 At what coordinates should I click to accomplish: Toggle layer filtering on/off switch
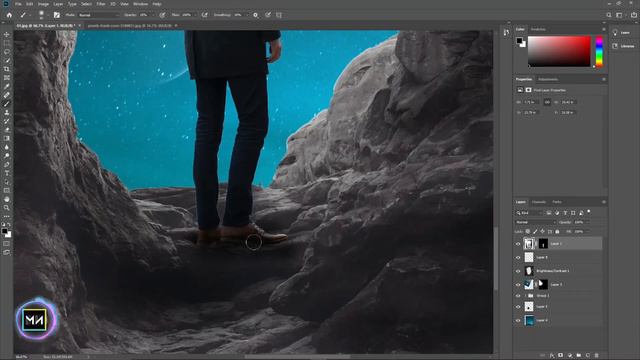(x=589, y=212)
